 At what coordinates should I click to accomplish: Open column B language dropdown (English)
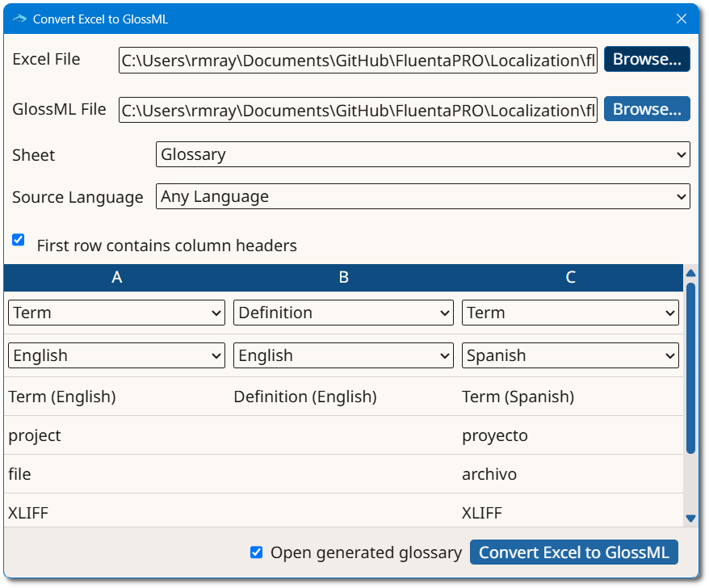(x=344, y=355)
